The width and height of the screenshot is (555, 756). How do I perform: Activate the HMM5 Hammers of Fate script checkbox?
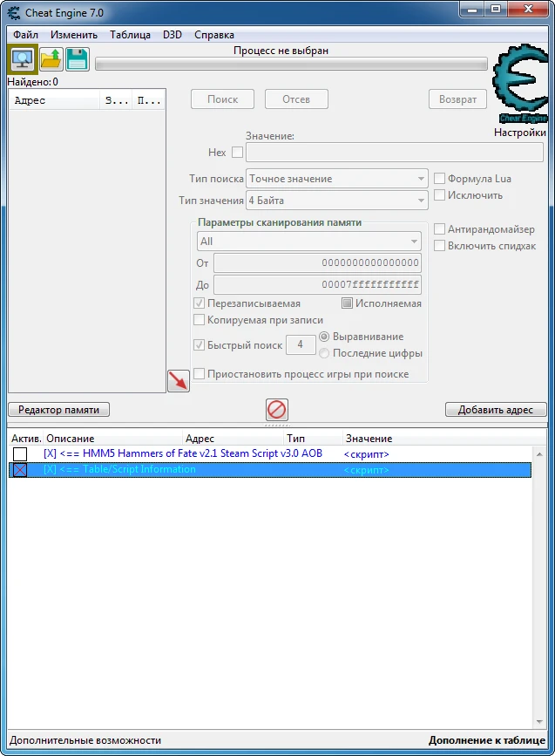click(x=20, y=453)
